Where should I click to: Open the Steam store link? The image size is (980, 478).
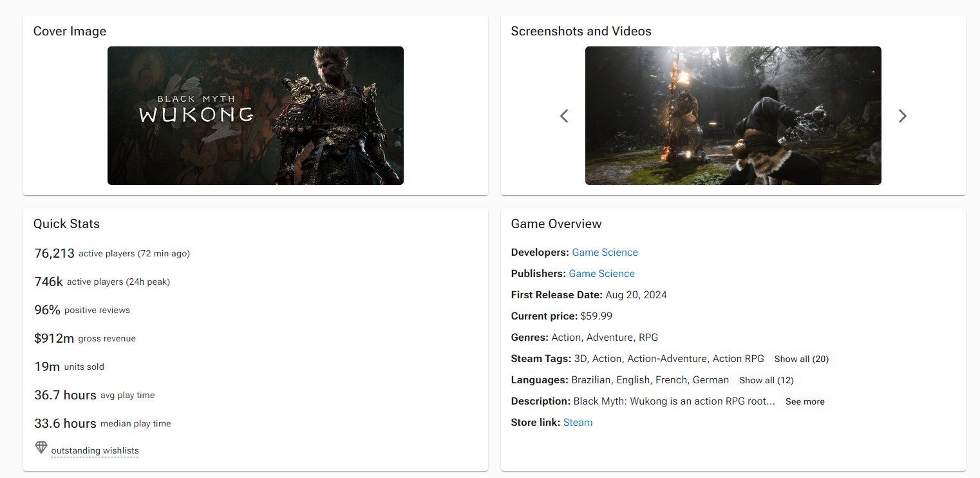point(578,423)
